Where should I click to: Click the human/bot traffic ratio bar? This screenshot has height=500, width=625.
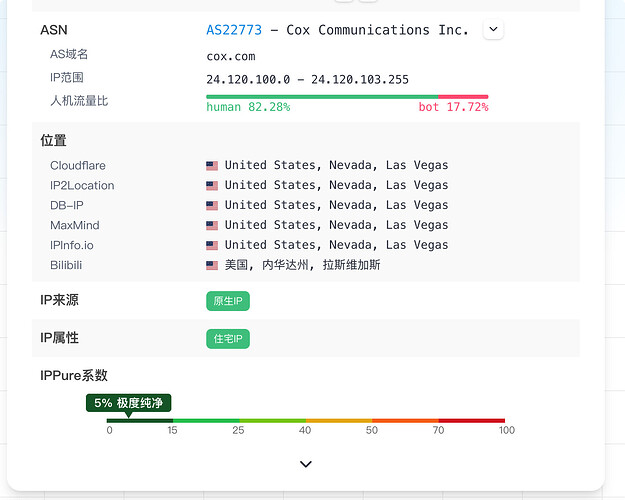347,97
